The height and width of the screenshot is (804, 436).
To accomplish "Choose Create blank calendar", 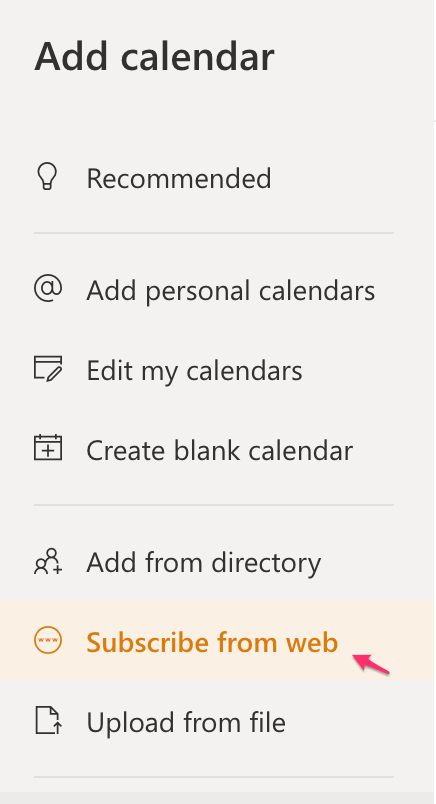I will [220, 450].
